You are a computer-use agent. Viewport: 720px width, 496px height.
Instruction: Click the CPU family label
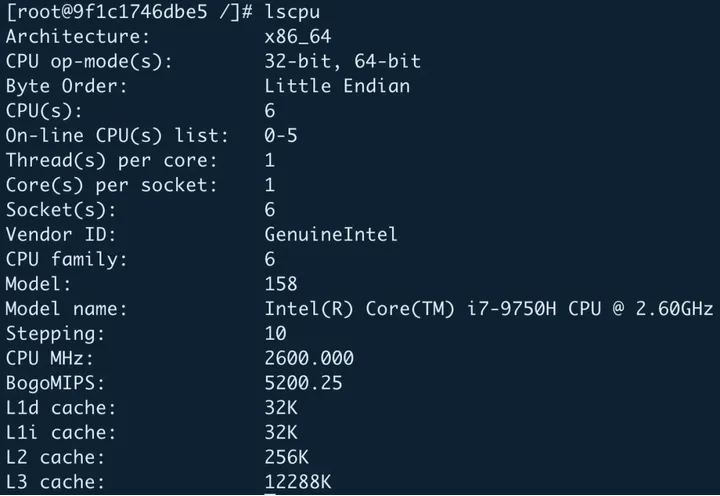68,260
